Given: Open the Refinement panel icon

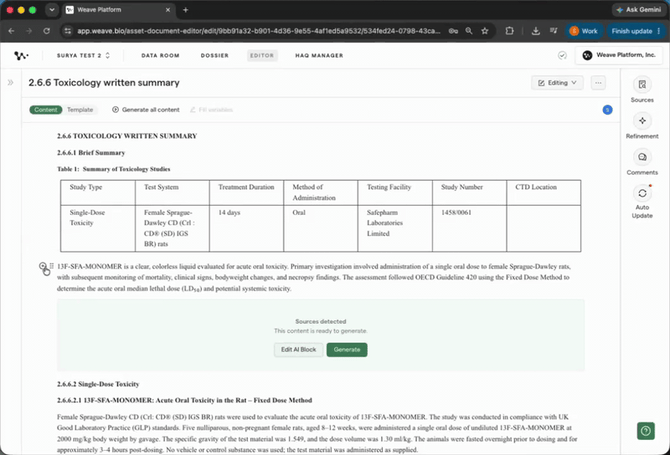Looking at the screenshot, I should 642,121.
